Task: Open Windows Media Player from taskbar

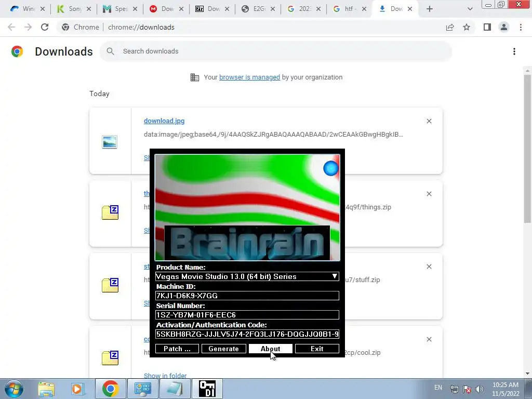Action: point(77,389)
